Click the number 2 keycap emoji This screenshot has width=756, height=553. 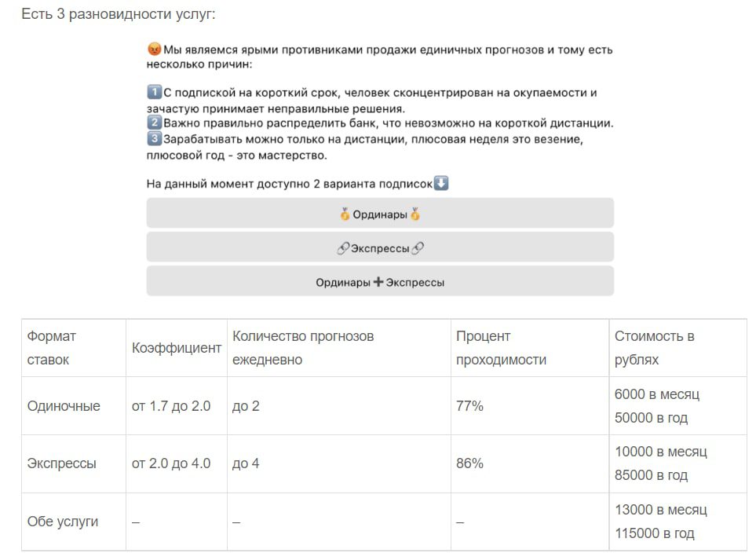click(x=155, y=122)
